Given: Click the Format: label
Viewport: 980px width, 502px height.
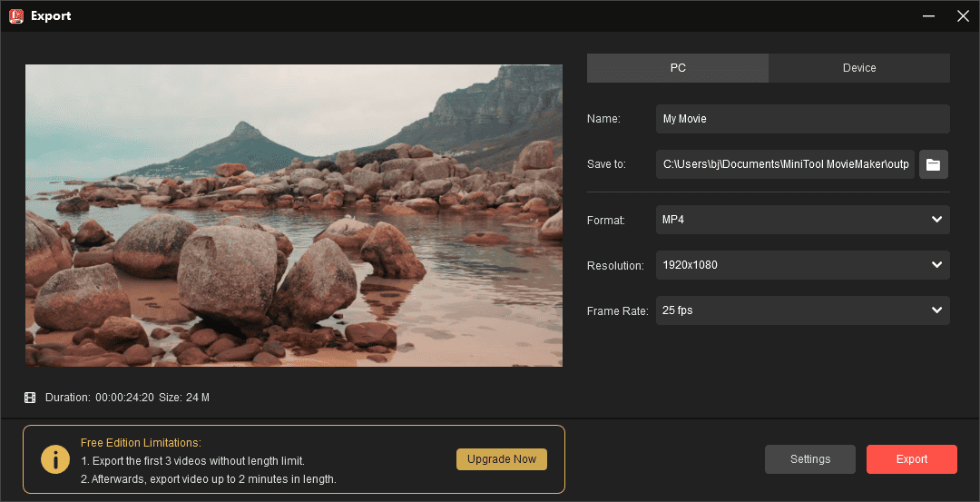Looking at the screenshot, I should click(605, 220).
